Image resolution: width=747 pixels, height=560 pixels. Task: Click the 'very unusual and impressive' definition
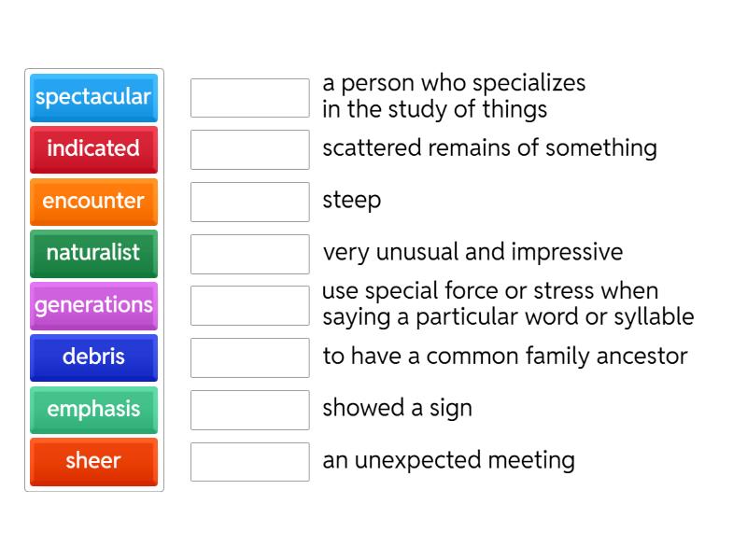tap(472, 253)
